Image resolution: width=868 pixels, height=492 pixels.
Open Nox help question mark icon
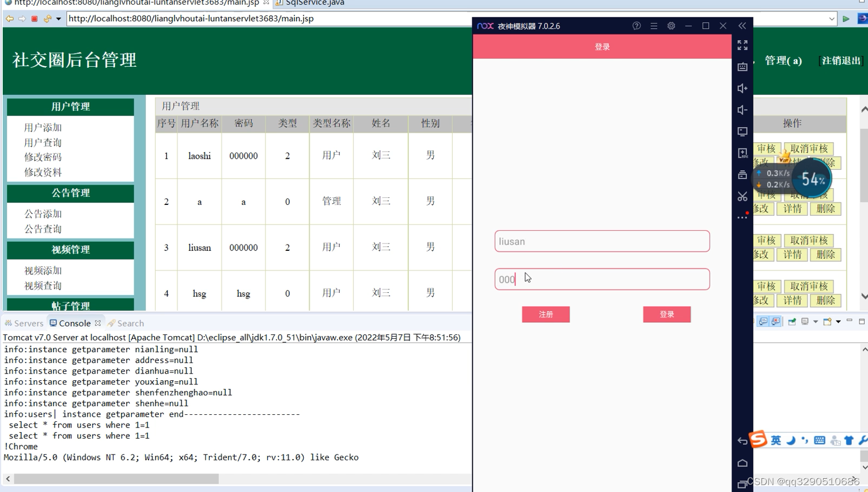pos(636,26)
